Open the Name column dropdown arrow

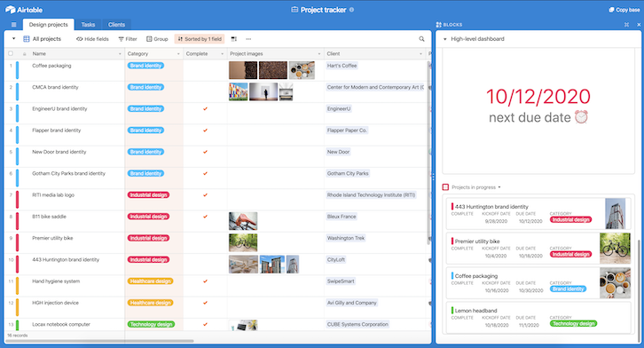[120, 54]
